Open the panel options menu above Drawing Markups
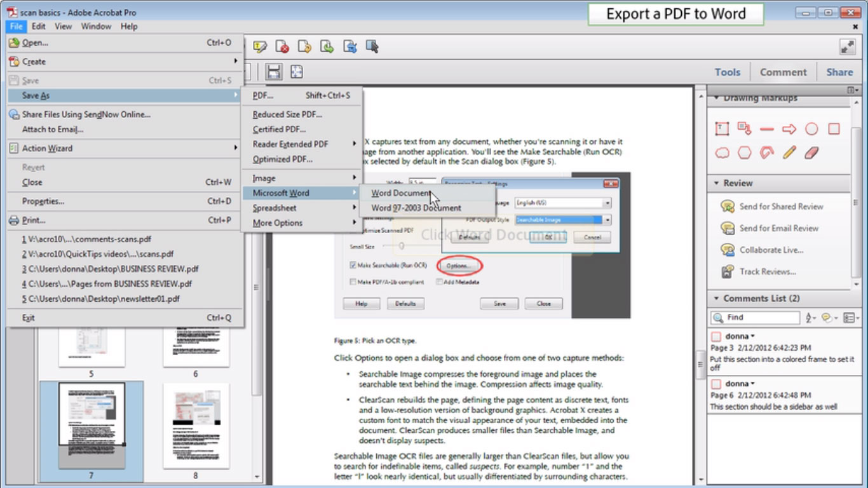The image size is (868, 488). (x=852, y=90)
